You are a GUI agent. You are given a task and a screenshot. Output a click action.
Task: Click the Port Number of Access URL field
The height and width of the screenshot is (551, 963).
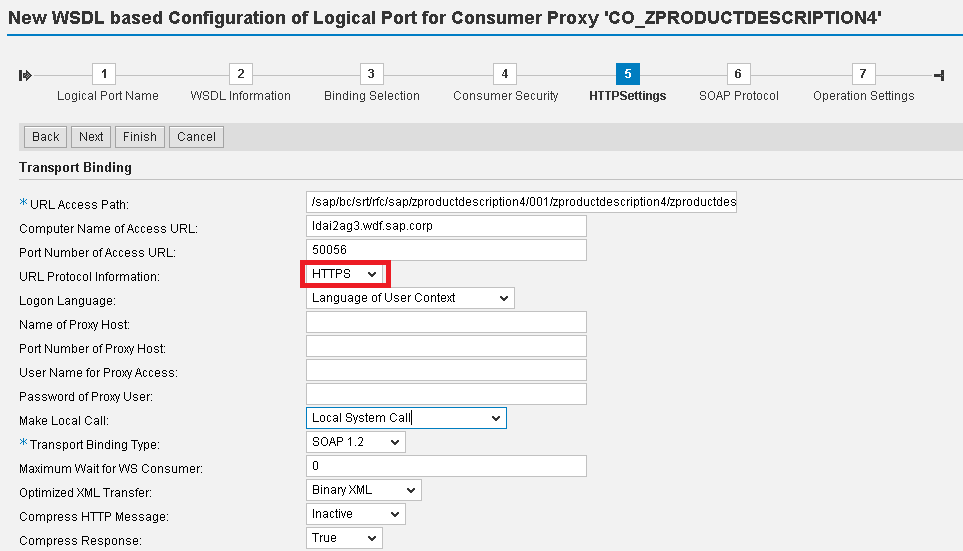(446, 250)
